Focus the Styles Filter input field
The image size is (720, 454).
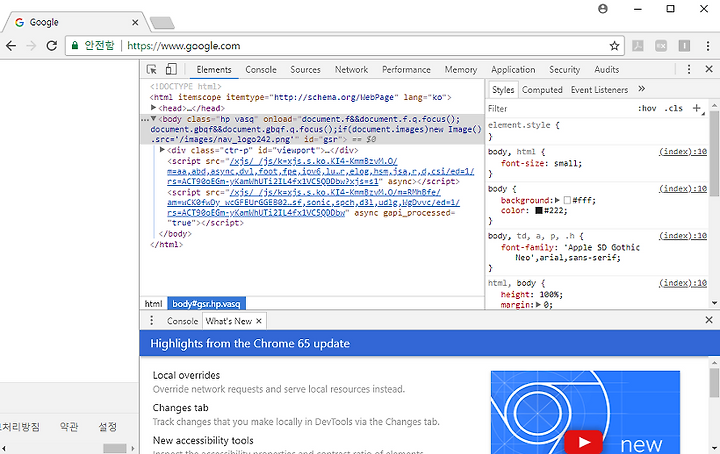[560, 108]
